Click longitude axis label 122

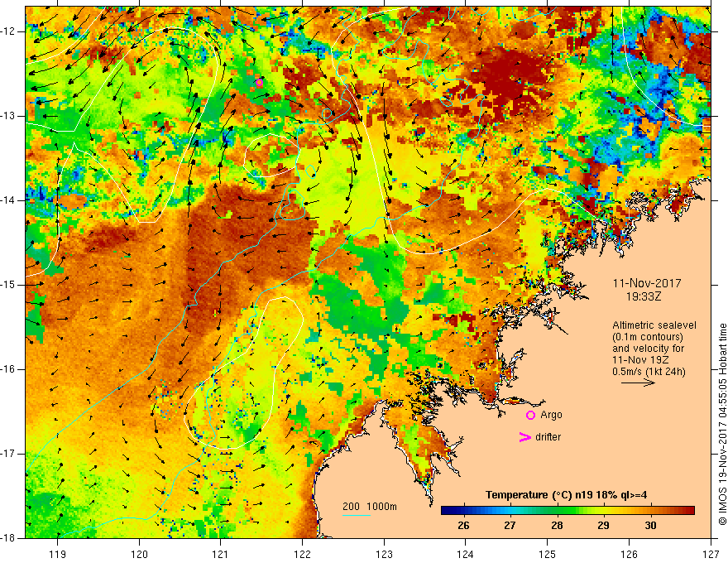[x=302, y=554]
